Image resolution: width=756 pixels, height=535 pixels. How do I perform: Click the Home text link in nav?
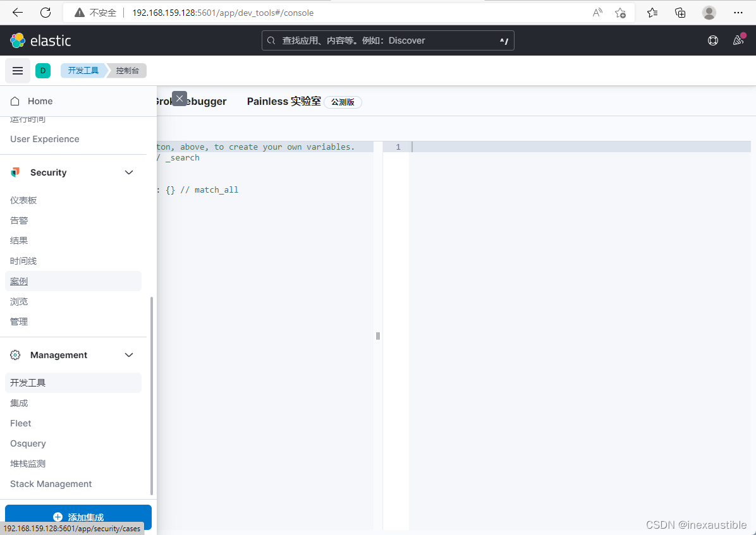pos(40,101)
